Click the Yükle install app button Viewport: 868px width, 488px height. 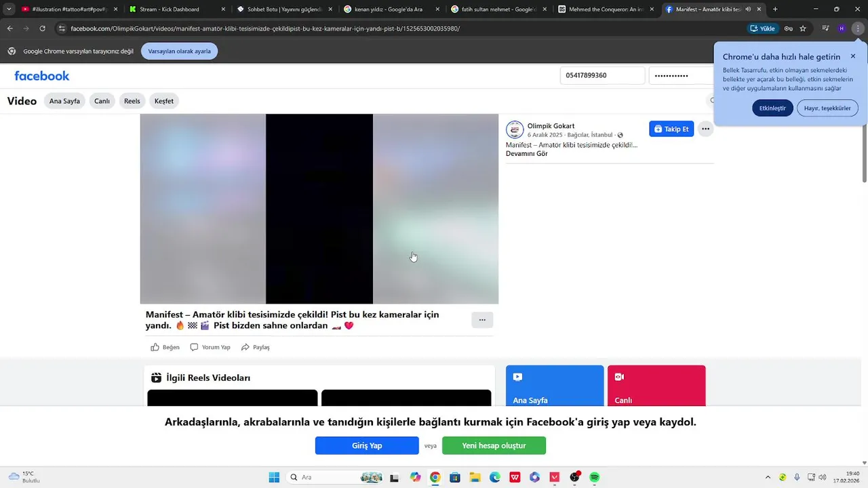pos(762,28)
